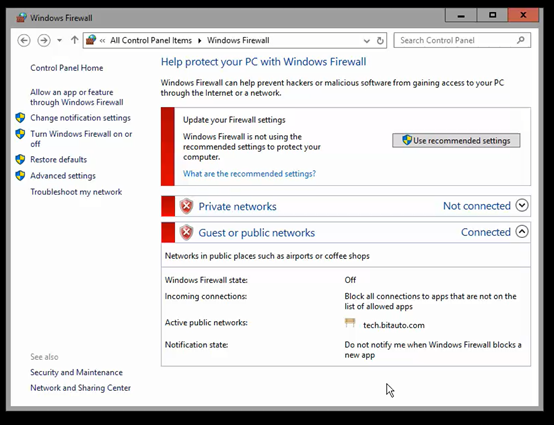Open the address bar history dropdown
554x425 pixels.
tap(367, 41)
